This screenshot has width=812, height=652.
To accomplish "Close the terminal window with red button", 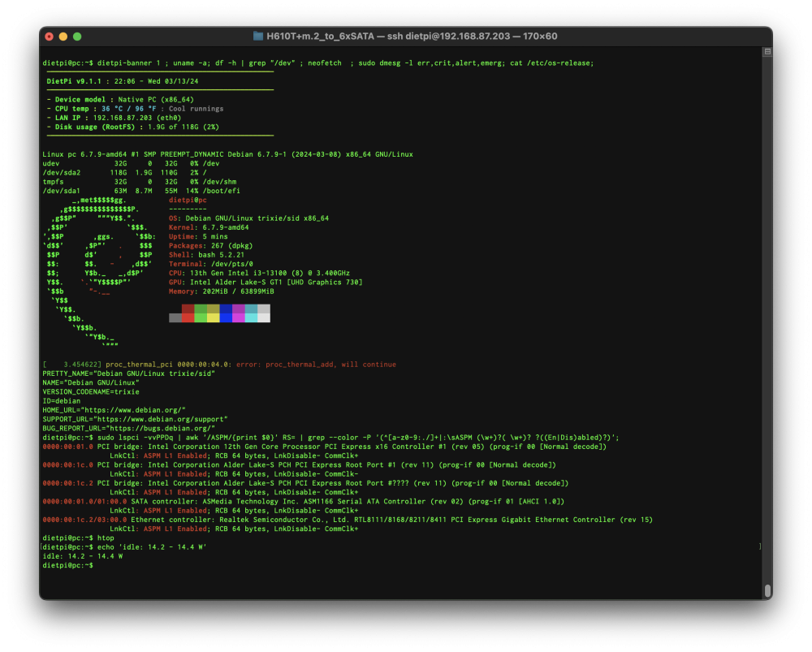I will (50, 37).
